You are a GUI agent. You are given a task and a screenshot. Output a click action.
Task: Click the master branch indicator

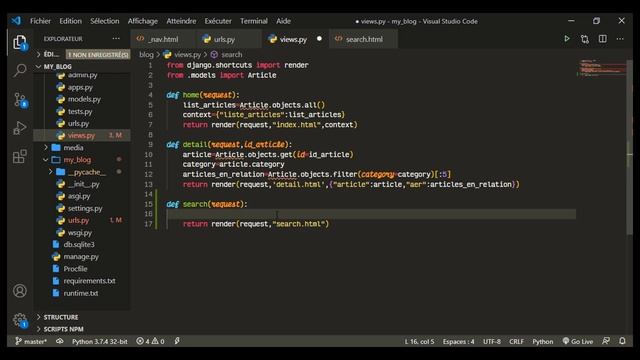31,341
